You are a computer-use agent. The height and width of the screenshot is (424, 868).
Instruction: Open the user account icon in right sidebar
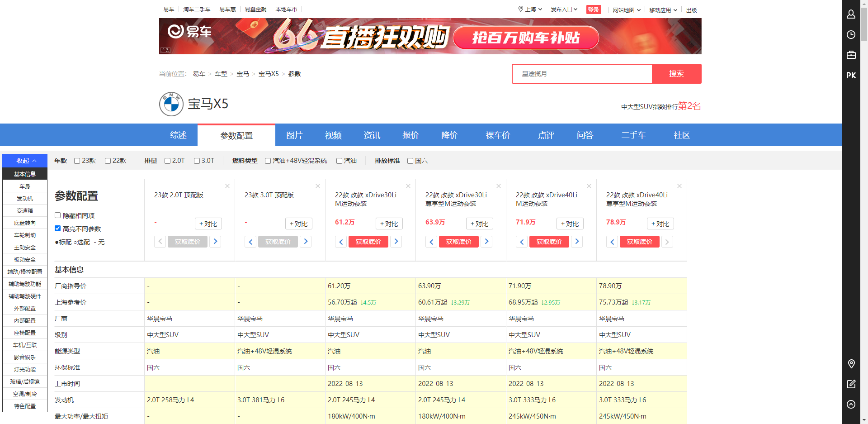point(851,14)
